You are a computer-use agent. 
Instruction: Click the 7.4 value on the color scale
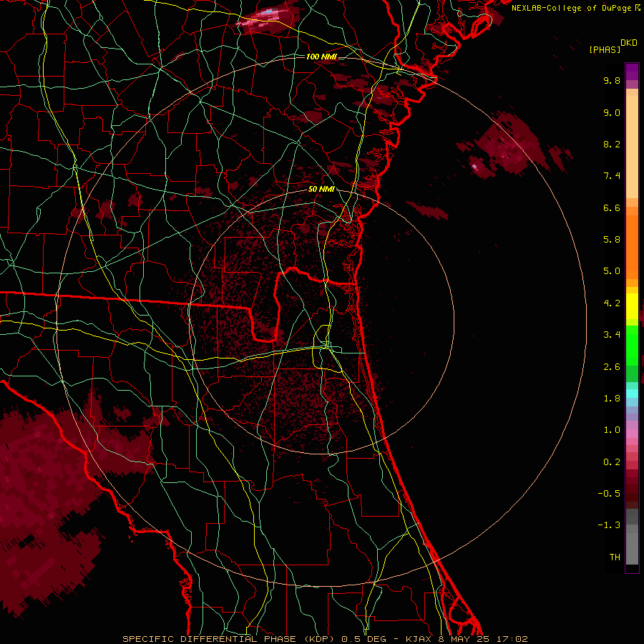click(x=612, y=176)
